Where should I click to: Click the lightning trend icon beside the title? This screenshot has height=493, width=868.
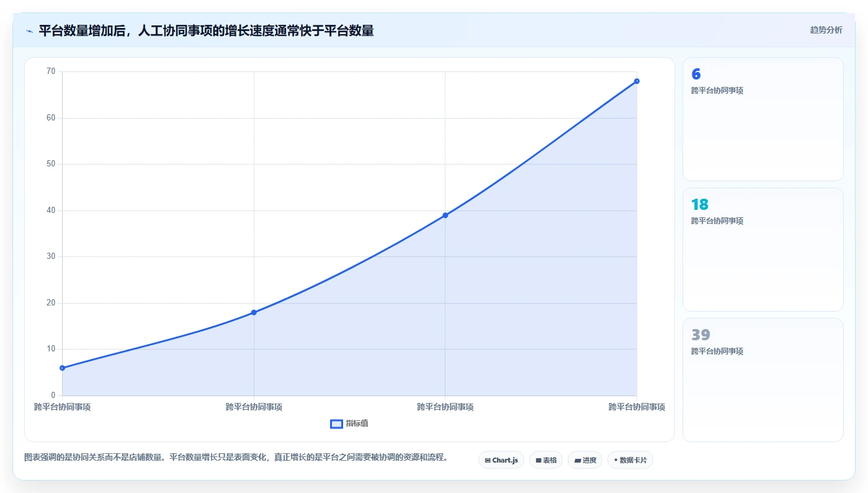pos(29,31)
